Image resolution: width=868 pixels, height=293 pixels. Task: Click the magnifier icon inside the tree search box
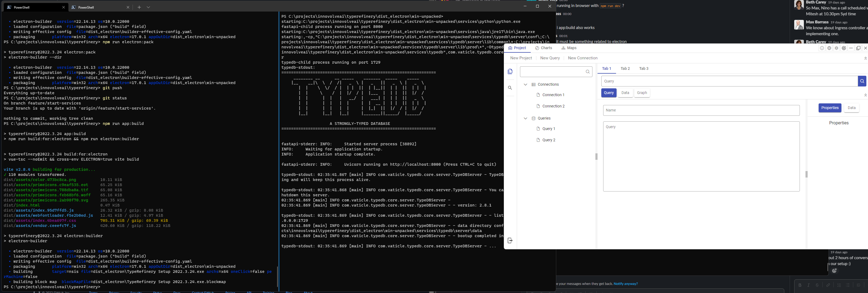click(x=588, y=72)
